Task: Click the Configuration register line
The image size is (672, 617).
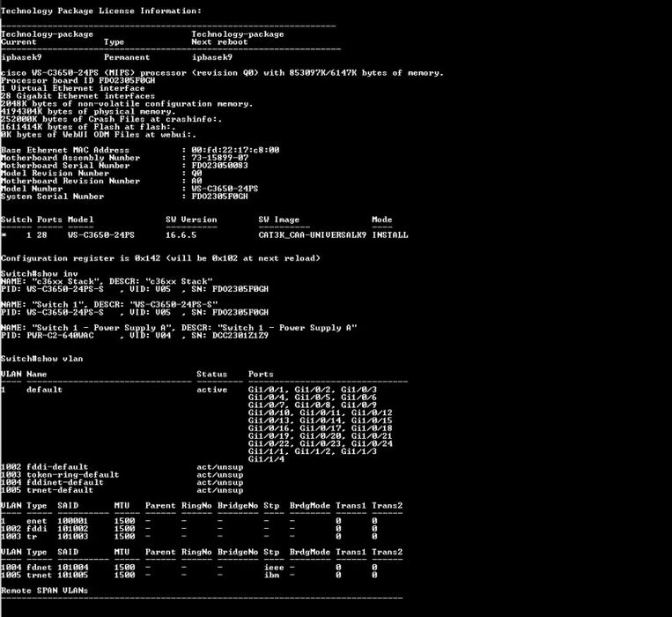Action: 160,258
